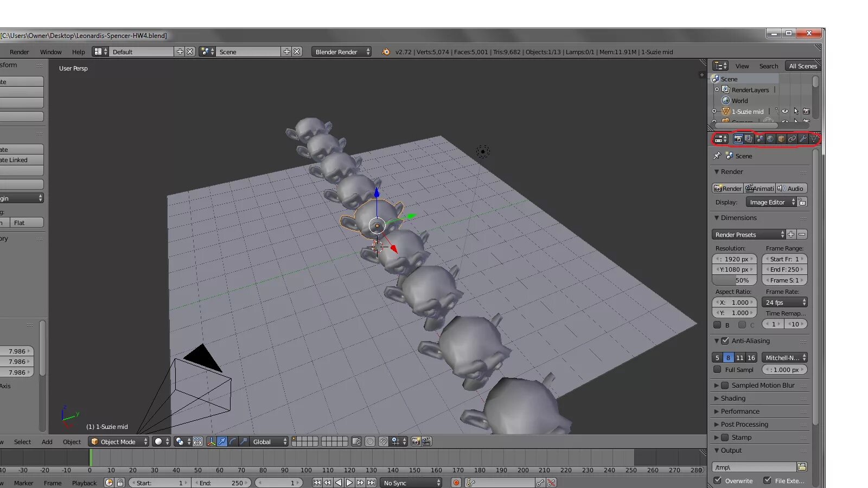Select the scale manipulator icon

(x=244, y=441)
